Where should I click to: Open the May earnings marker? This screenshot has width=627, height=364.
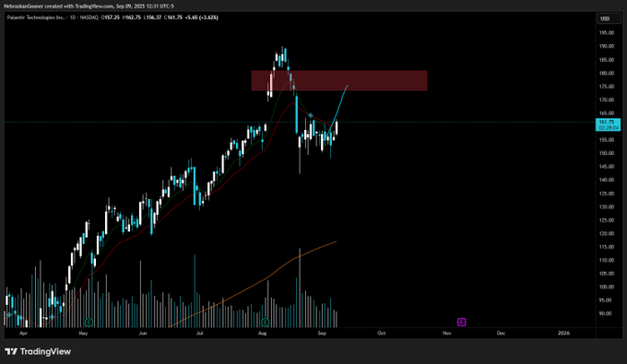coord(89,322)
